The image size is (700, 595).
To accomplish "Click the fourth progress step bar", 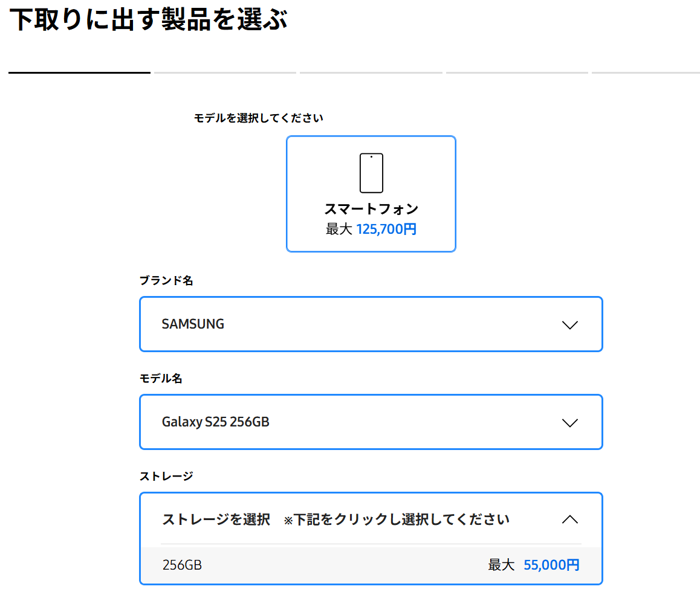I will click(517, 72).
